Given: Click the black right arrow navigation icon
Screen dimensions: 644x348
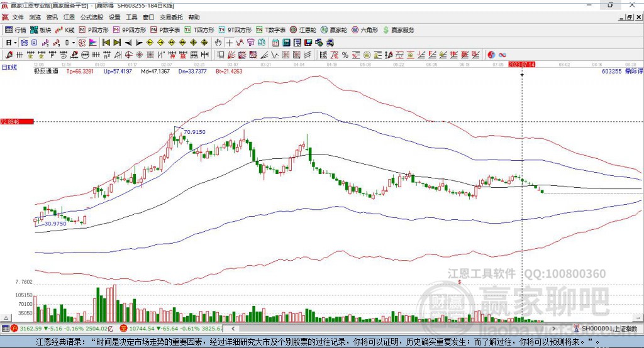Looking at the screenshot, I should [139, 43].
